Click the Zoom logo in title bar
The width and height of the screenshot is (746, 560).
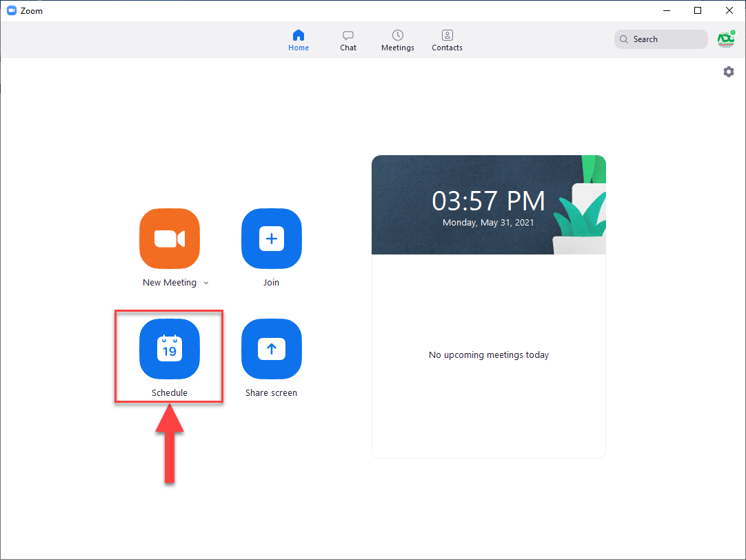(11, 10)
